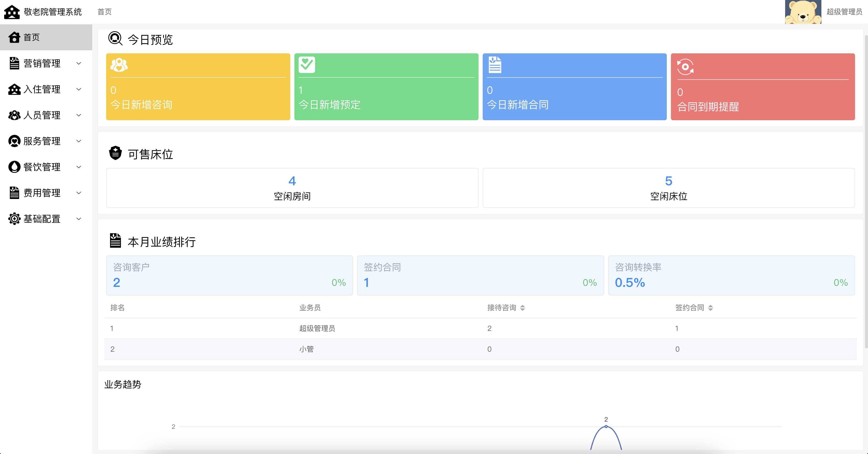This screenshot has width=868, height=454.
Task: Click the 合同到期提醒 refresh icon
Action: (x=685, y=66)
